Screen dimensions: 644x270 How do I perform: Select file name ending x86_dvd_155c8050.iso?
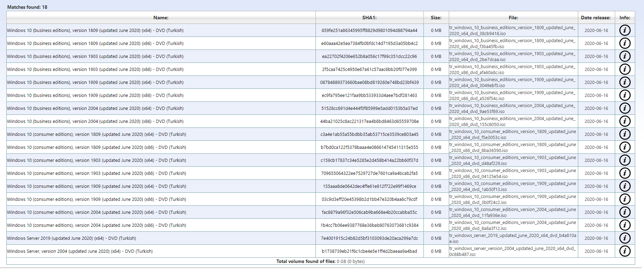tap(512, 121)
